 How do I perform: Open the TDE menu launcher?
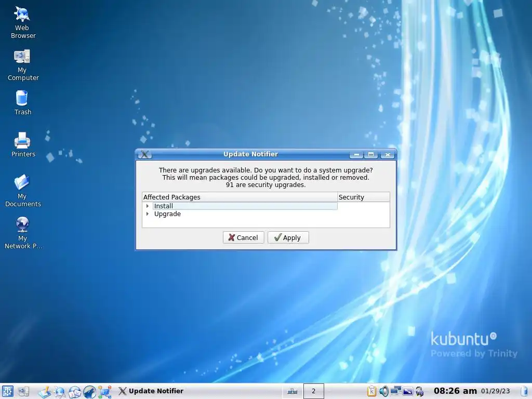pos(7,391)
